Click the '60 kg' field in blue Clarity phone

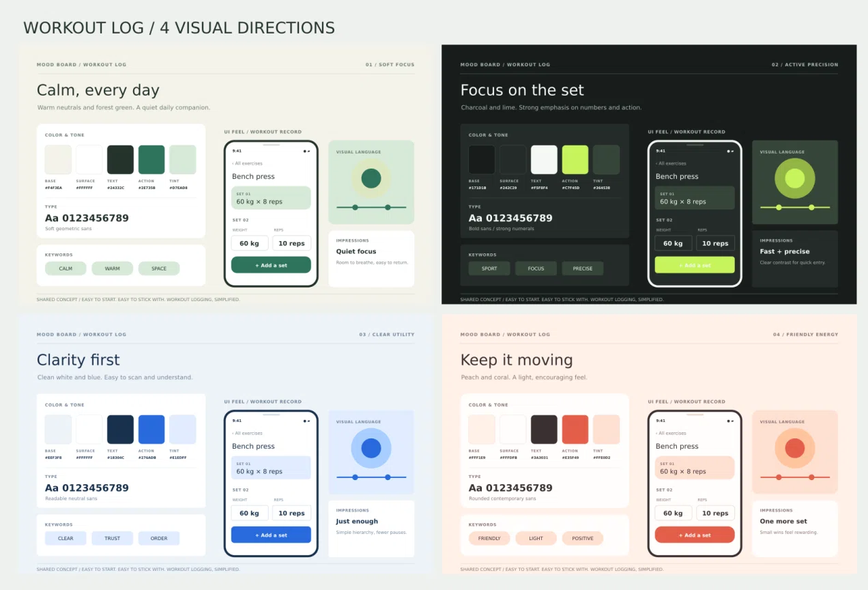[250, 513]
